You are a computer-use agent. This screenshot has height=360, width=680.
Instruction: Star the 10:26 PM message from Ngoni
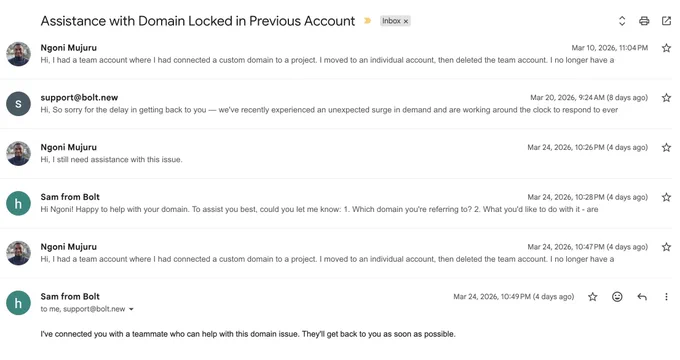click(x=666, y=147)
